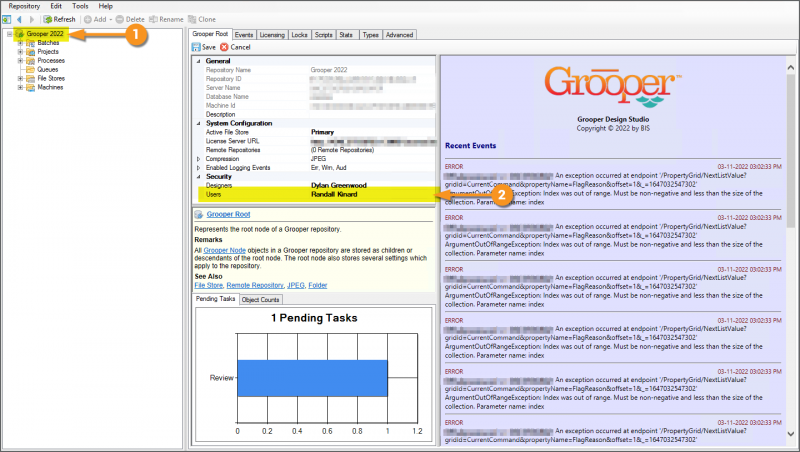The height and width of the screenshot is (452, 800).
Task: Click the Save button
Action: pyautogui.click(x=204, y=47)
